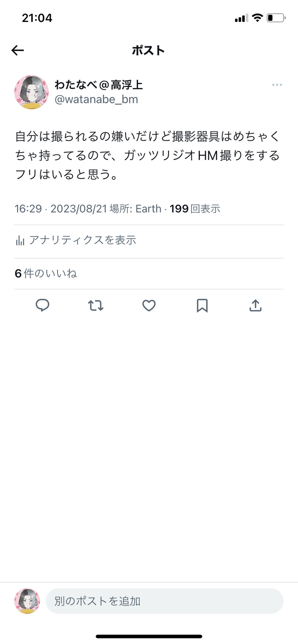The image size is (298, 644).
Task: Tap the back arrow icon
Action: pyautogui.click(x=18, y=50)
